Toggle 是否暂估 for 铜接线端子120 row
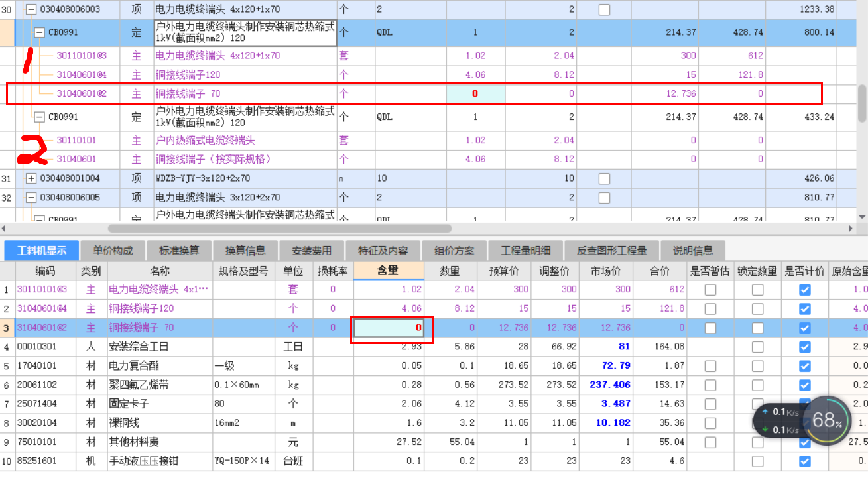Image resolution: width=868 pixels, height=486 pixels. 710,309
